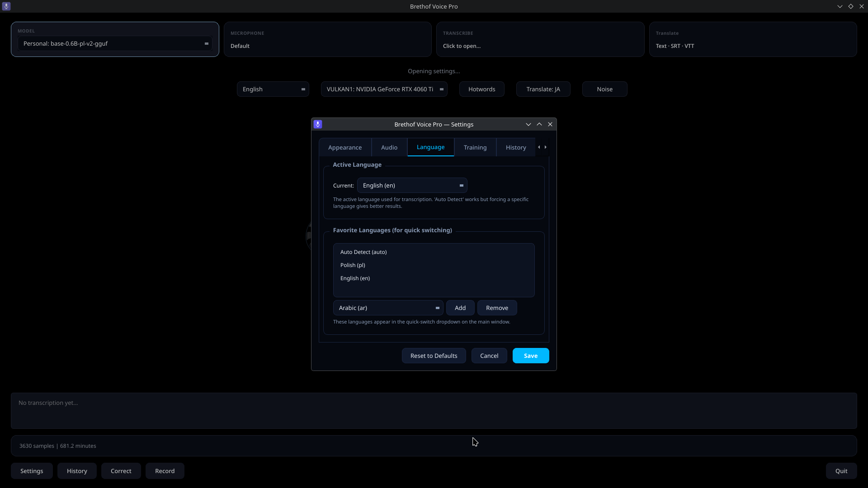Viewport: 868px width, 488px height.
Task: Click the Noise button
Action: tap(605, 89)
